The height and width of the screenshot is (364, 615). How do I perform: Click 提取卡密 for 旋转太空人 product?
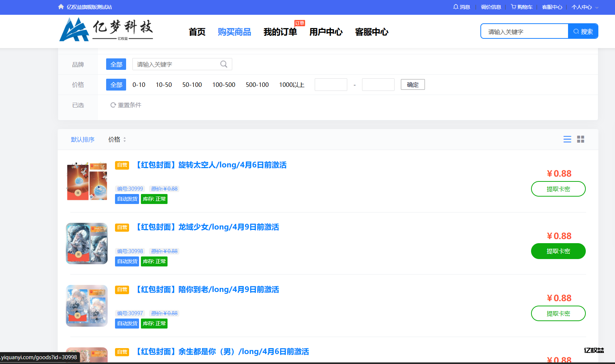click(x=558, y=189)
